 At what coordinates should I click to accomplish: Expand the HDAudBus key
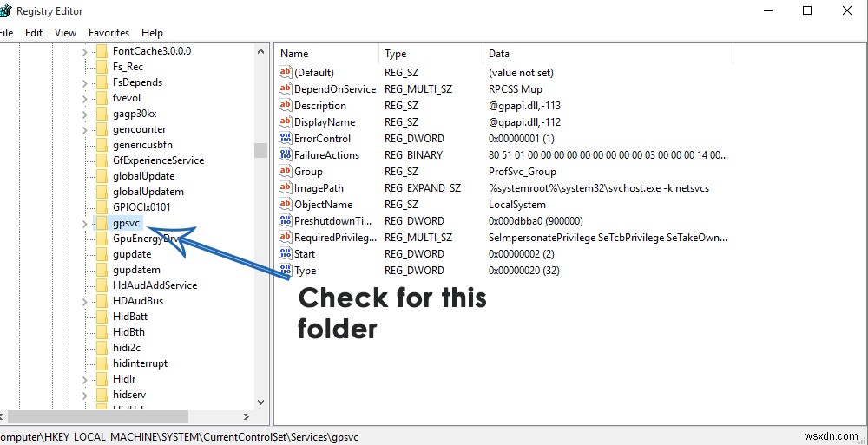point(84,302)
